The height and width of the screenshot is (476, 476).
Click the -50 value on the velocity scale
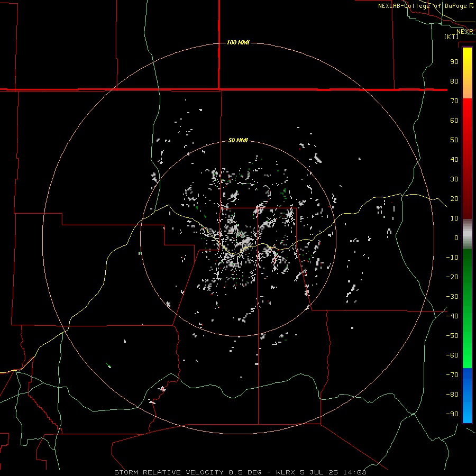452,336
